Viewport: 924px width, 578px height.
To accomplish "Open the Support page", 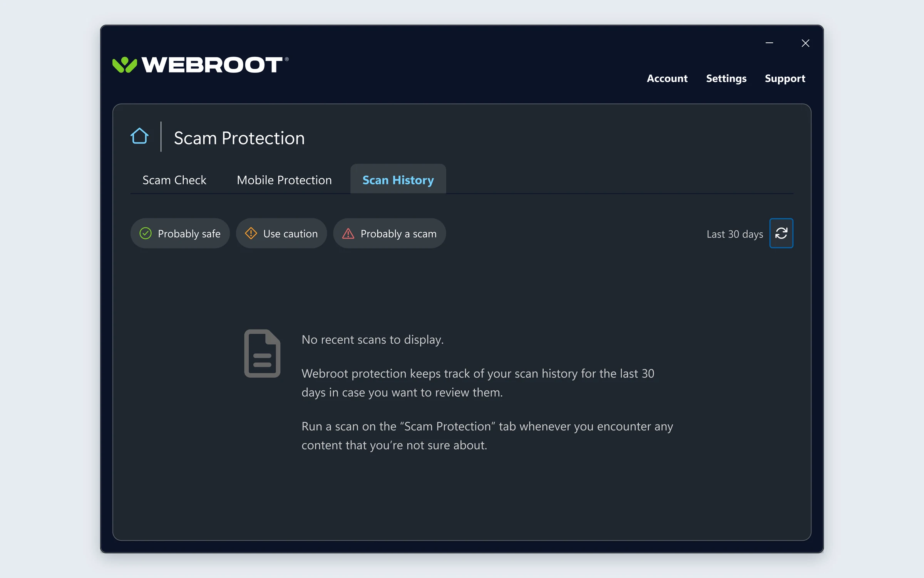I will click(x=785, y=79).
